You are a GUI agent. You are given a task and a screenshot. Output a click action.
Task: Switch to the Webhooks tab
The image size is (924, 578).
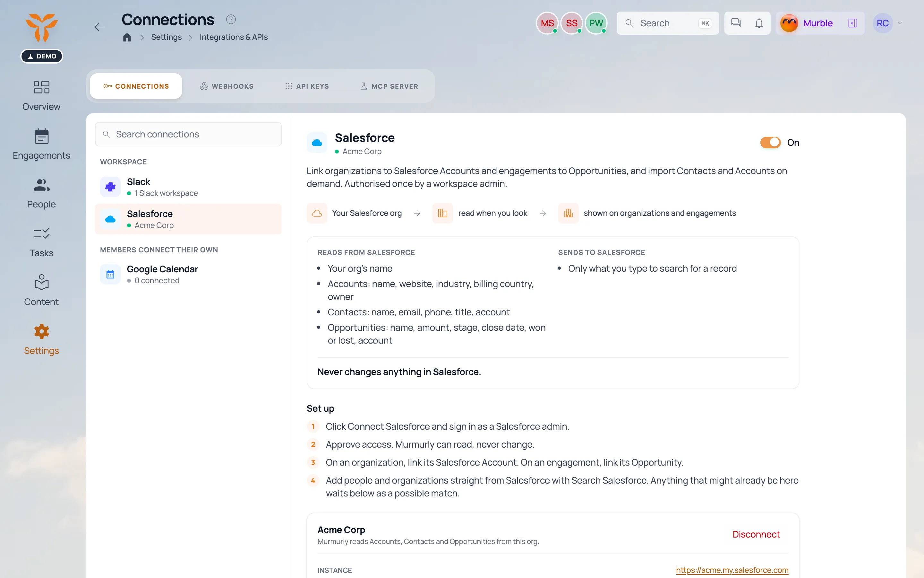(x=227, y=86)
